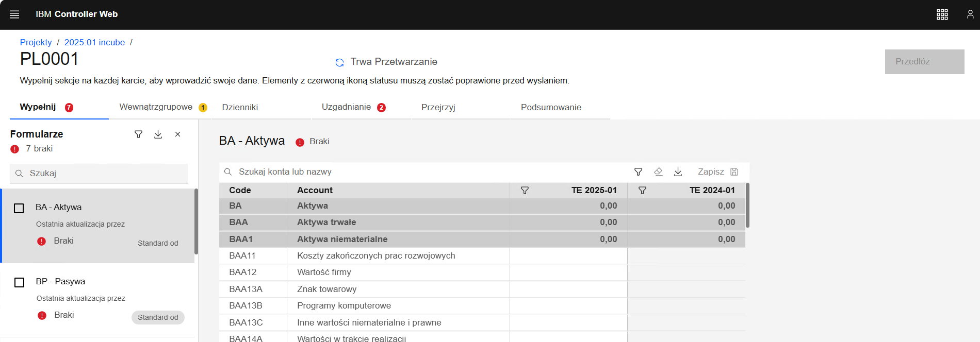Switch to the Wewnątrzgrupowe tab
The image size is (980, 342).
156,107
